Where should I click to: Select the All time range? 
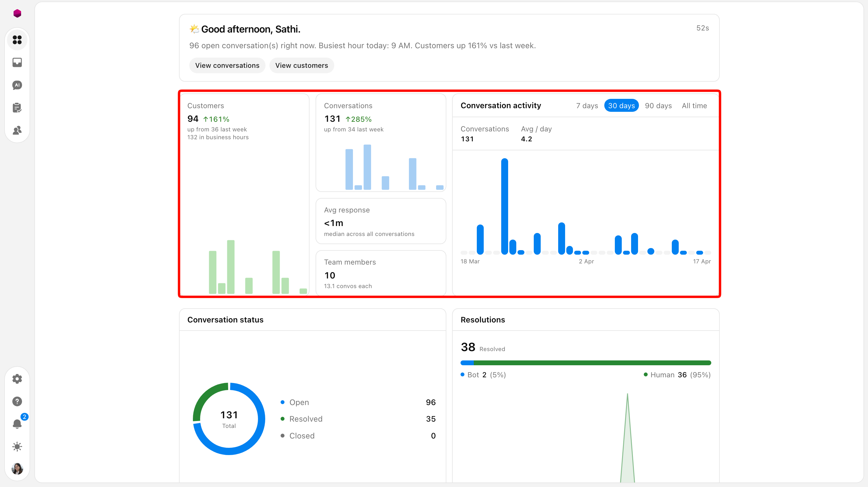coord(694,105)
